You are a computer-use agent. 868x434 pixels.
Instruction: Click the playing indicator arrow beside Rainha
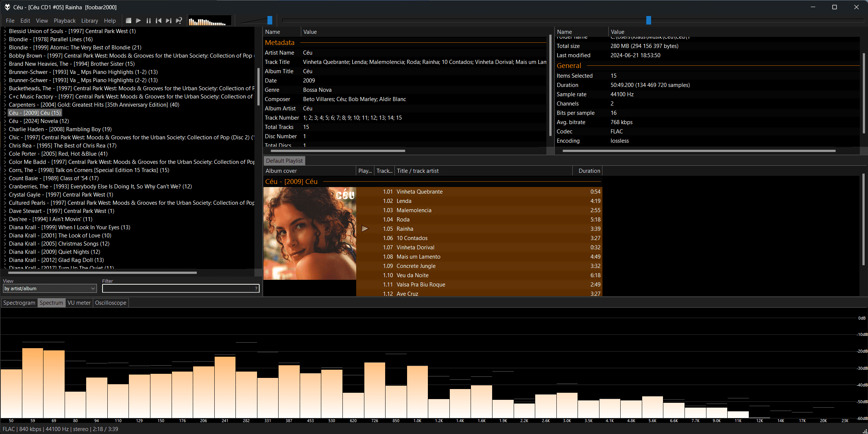pyautogui.click(x=365, y=229)
